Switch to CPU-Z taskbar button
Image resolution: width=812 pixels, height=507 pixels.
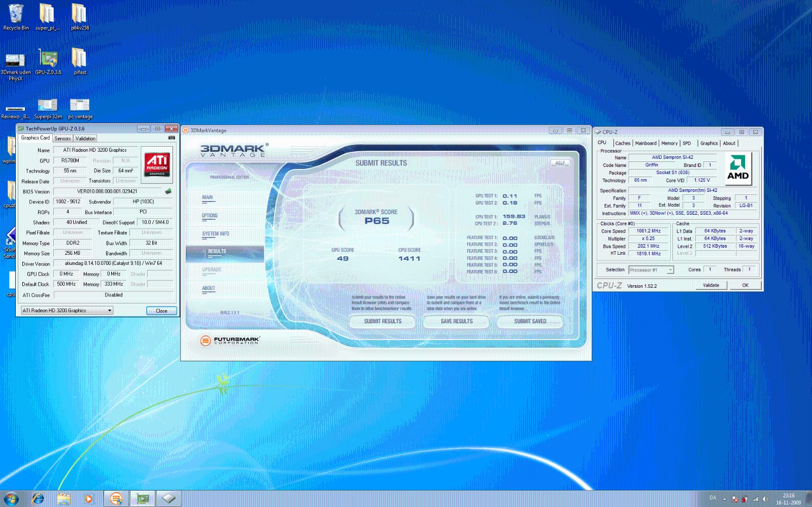pyautogui.click(x=169, y=498)
